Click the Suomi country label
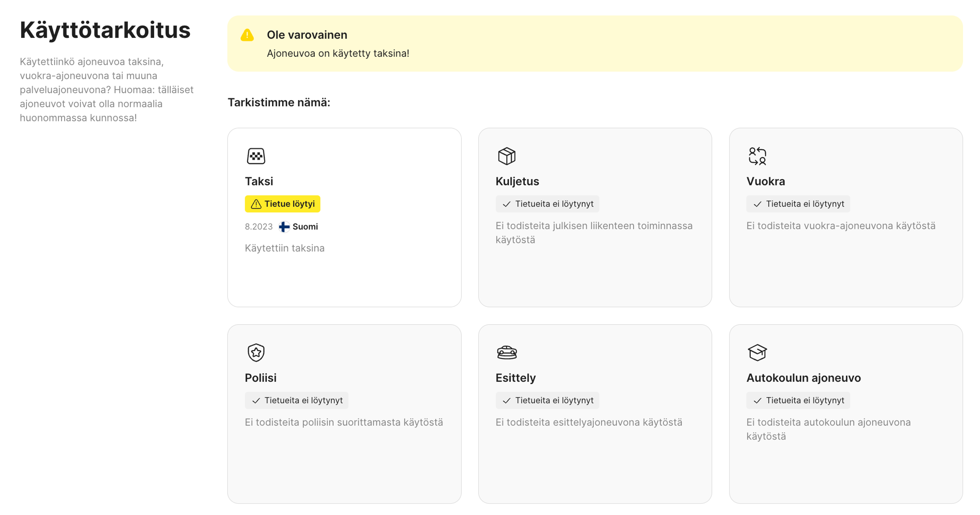 click(x=305, y=227)
